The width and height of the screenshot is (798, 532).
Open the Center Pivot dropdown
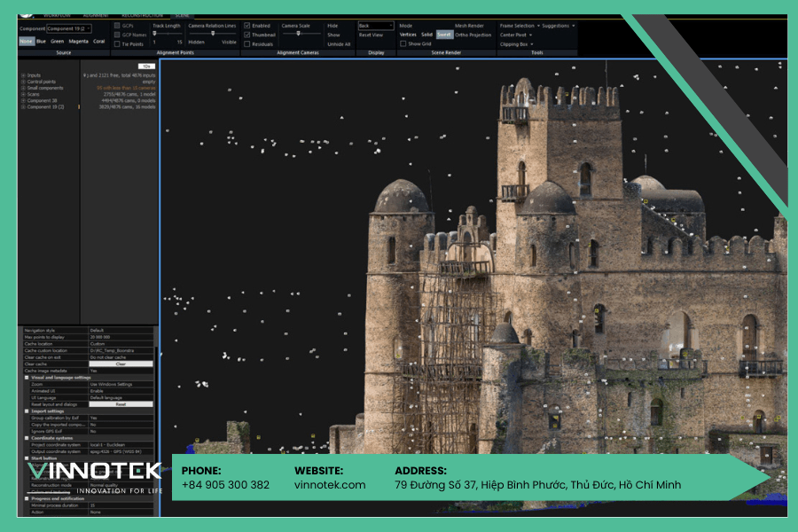tap(515, 35)
